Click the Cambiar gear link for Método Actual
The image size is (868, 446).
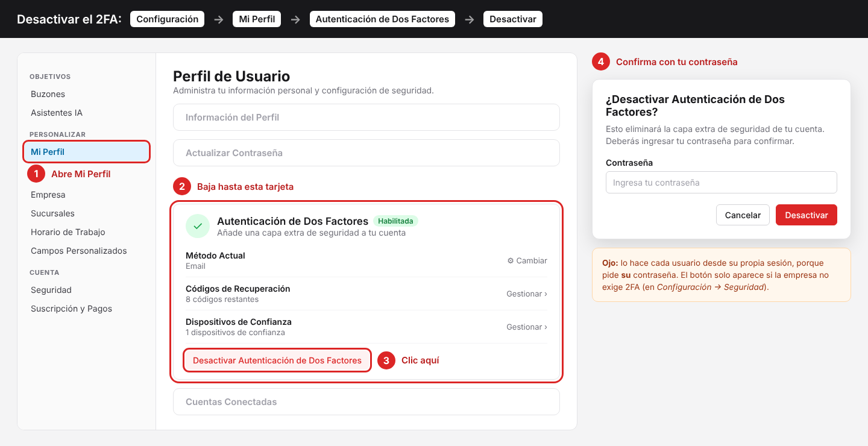(x=527, y=261)
